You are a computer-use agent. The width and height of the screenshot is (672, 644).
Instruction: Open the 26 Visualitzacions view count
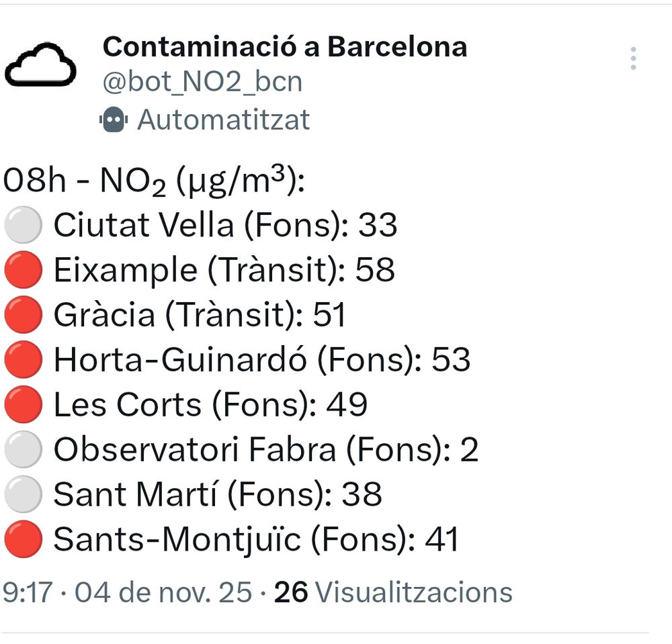(x=393, y=592)
